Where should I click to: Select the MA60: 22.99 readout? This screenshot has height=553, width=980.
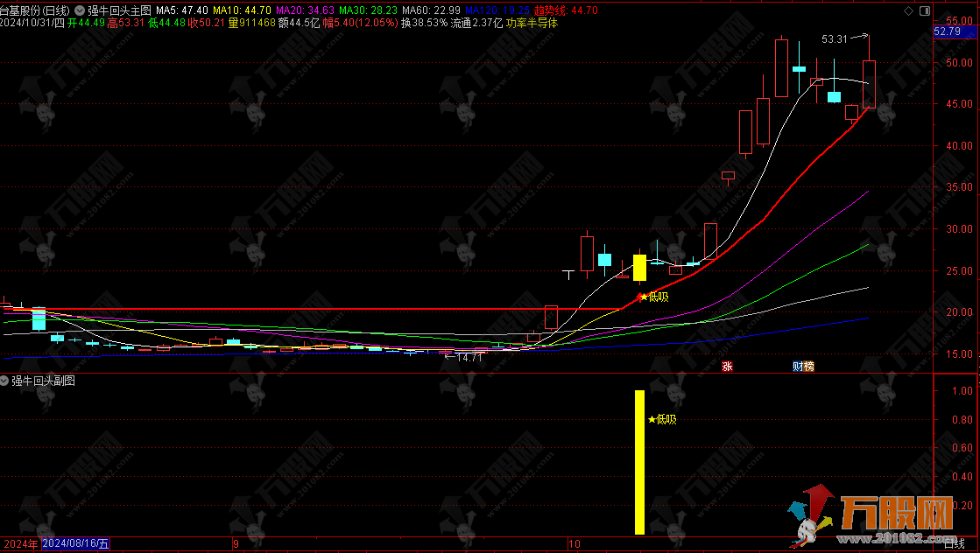click(x=431, y=10)
